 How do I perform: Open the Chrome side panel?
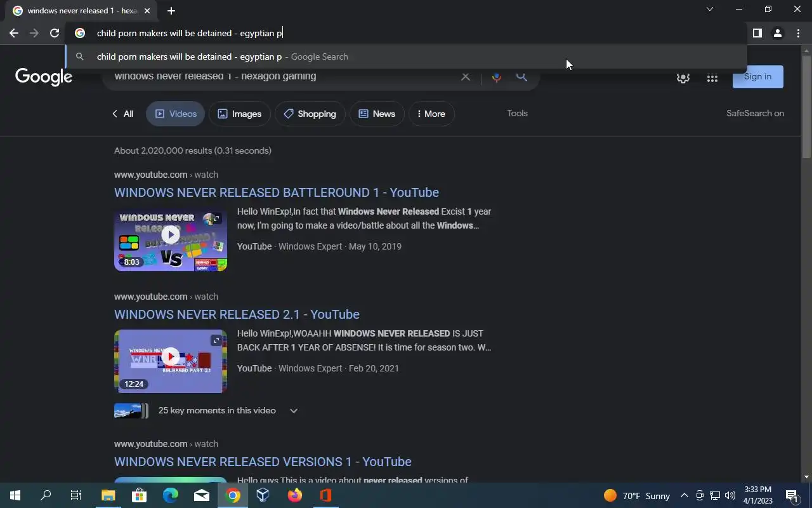coord(757,33)
